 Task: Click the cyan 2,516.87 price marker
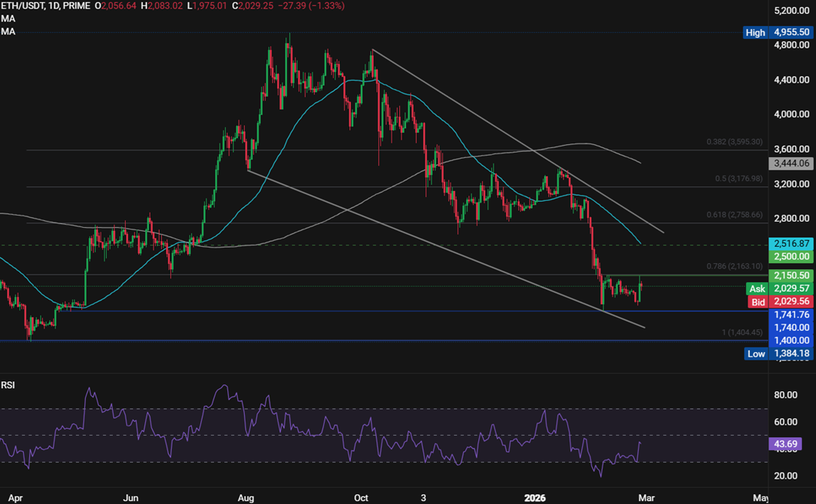tap(791, 243)
